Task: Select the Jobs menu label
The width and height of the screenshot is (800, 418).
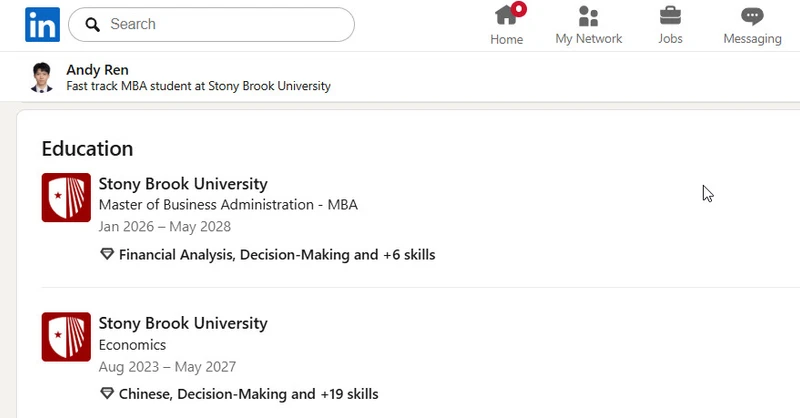Action: click(x=670, y=39)
